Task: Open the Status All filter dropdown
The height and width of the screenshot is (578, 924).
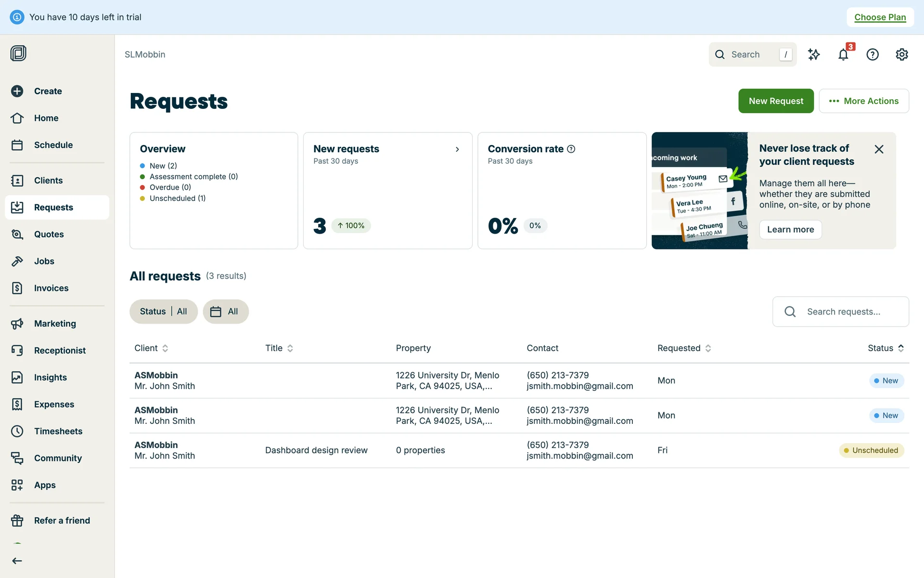Action: pyautogui.click(x=163, y=312)
